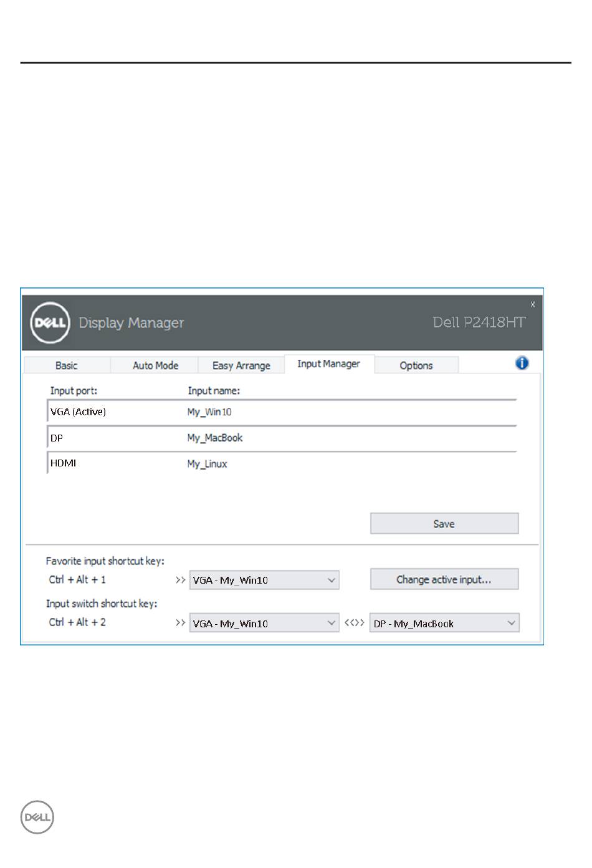Click the Input port: column label
The height and width of the screenshot is (868, 592).
(x=74, y=391)
